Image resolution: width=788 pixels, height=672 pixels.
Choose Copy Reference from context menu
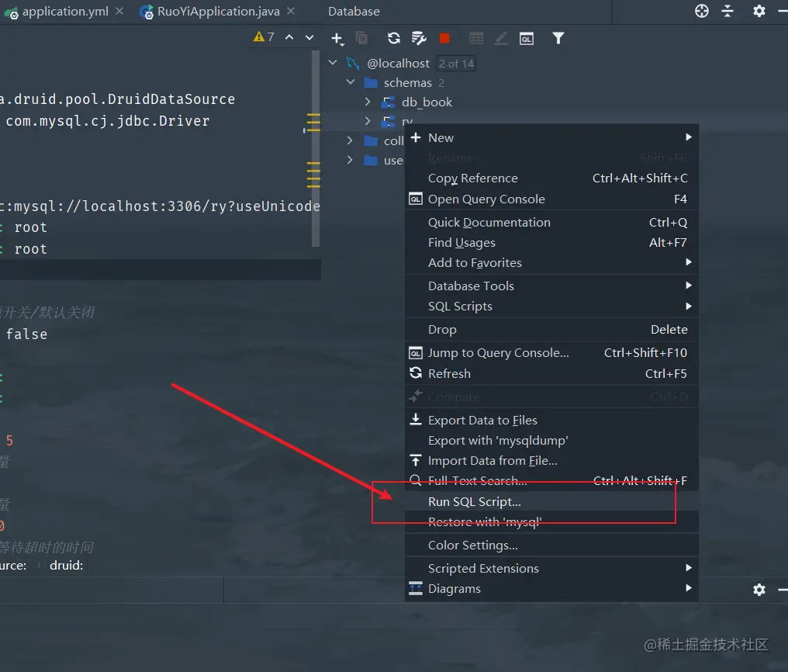pyautogui.click(x=551, y=178)
